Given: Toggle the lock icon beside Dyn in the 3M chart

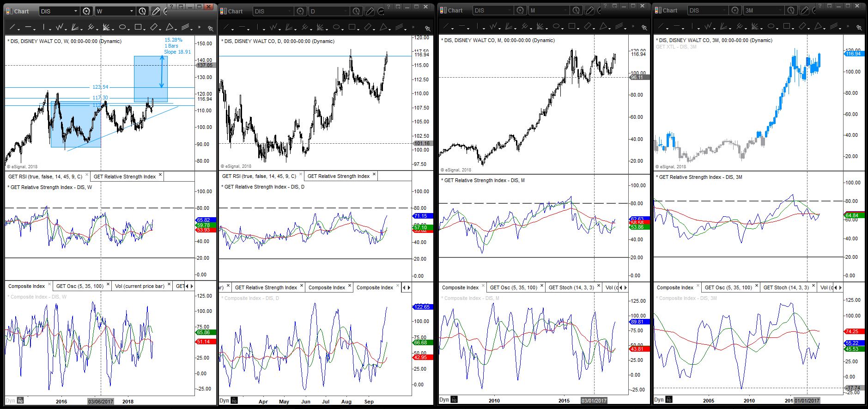Looking at the screenshot, I should 669,399.
